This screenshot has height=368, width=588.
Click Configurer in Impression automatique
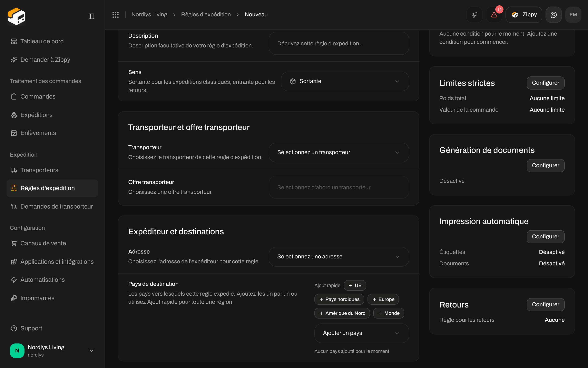click(x=546, y=237)
